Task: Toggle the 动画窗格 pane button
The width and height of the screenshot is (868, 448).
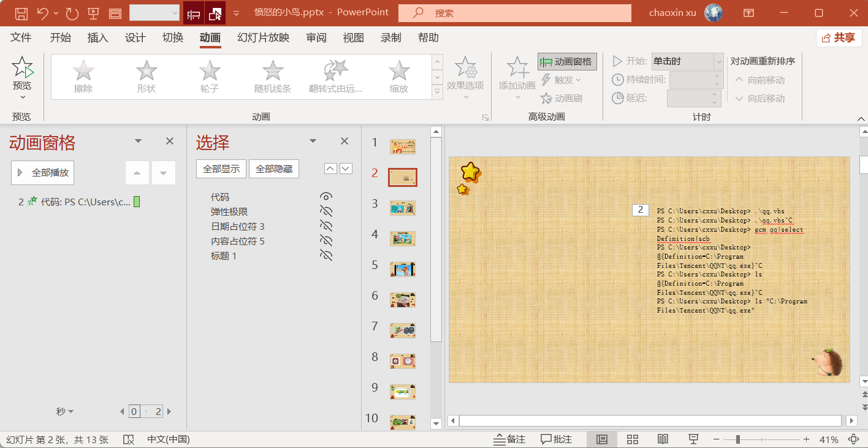Action: point(567,61)
